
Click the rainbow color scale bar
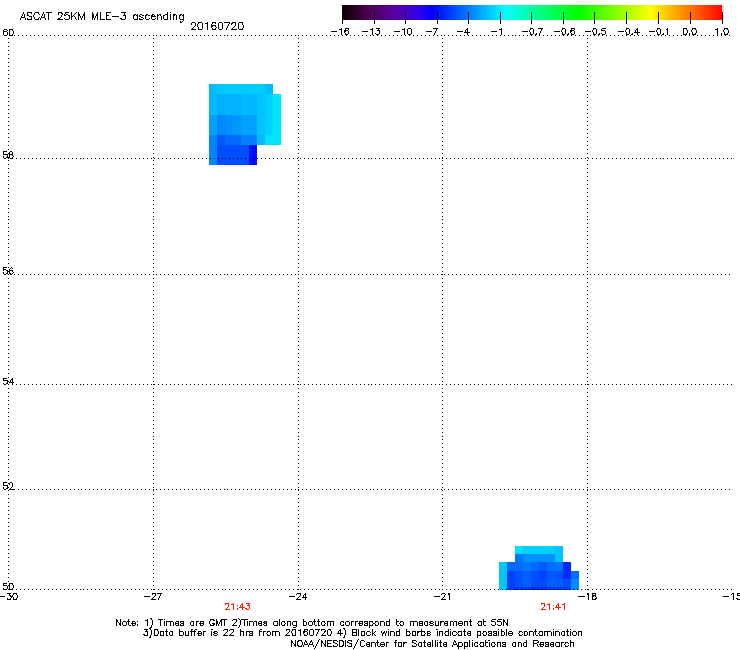point(532,13)
